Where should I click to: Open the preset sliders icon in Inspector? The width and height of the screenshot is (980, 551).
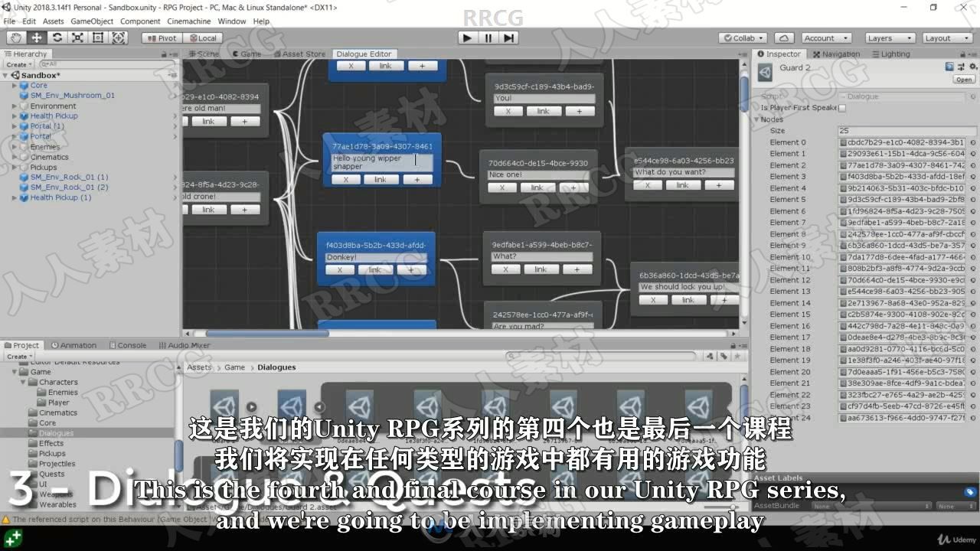pos(960,67)
